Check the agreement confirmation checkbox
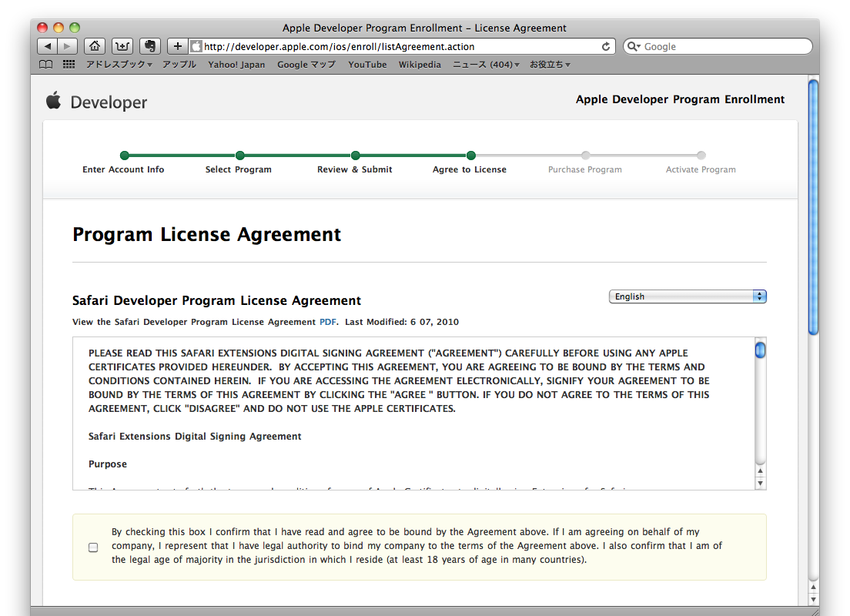This screenshot has height=616, width=850. [x=93, y=547]
